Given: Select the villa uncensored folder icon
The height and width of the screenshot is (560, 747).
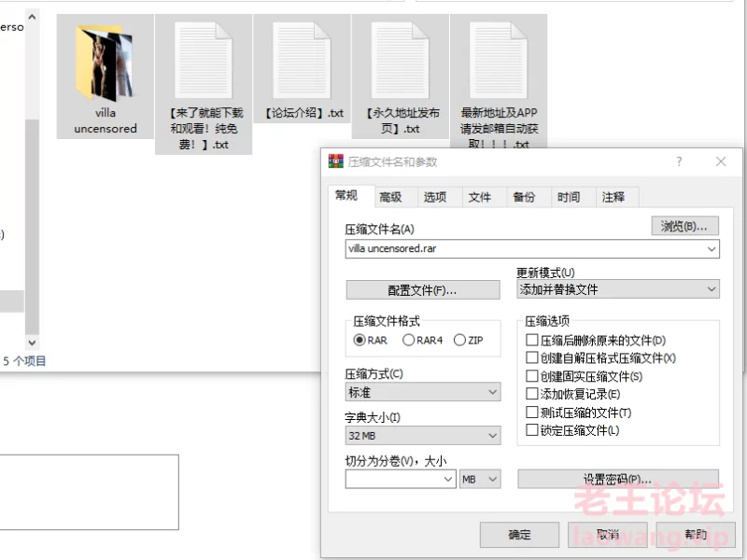Looking at the screenshot, I should pyautogui.click(x=105, y=63).
